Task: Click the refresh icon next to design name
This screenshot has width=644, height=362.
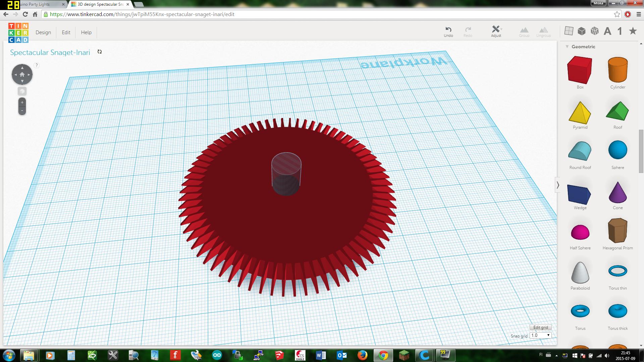Action: coord(99,52)
